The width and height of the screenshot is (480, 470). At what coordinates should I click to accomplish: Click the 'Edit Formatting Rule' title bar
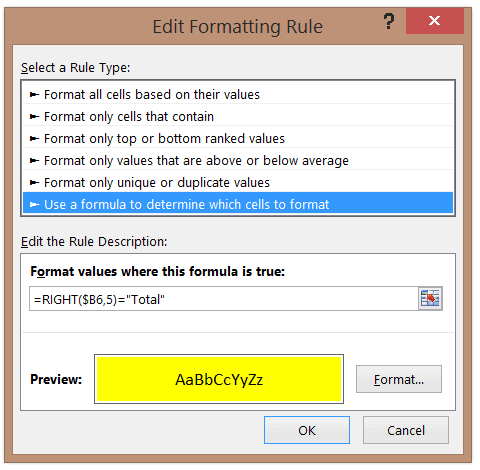[x=237, y=26]
